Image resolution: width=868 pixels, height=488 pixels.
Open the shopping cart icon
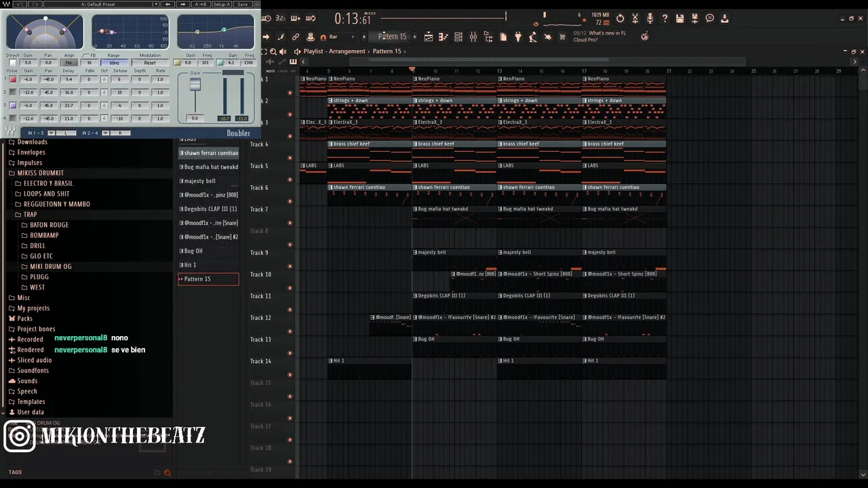(x=562, y=37)
